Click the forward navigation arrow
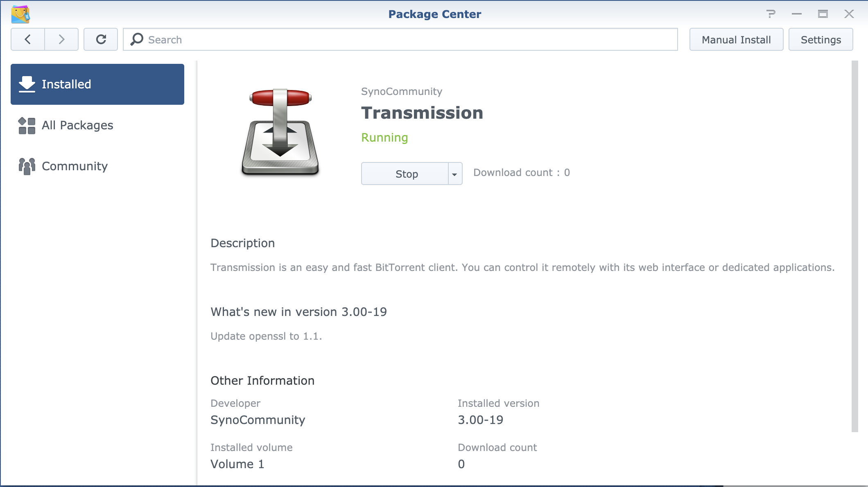 [61, 39]
